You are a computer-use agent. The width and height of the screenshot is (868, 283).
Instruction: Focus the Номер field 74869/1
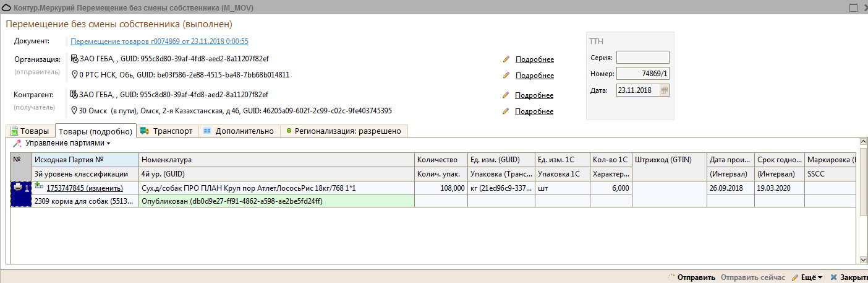(x=643, y=74)
